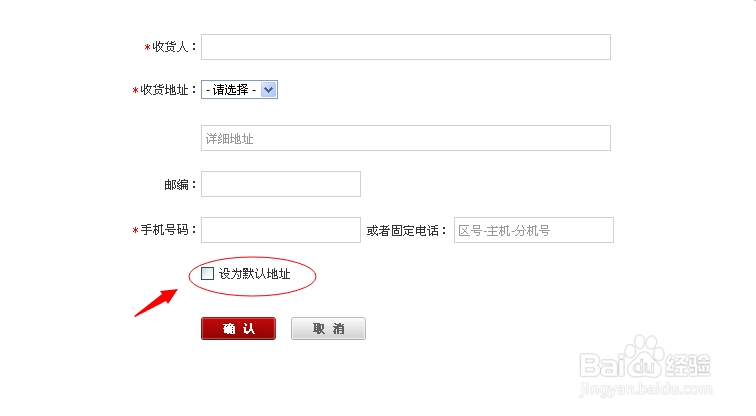Tick the 设为默认地址 checkbox
The width and height of the screenshot is (756, 416).
(207, 273)
